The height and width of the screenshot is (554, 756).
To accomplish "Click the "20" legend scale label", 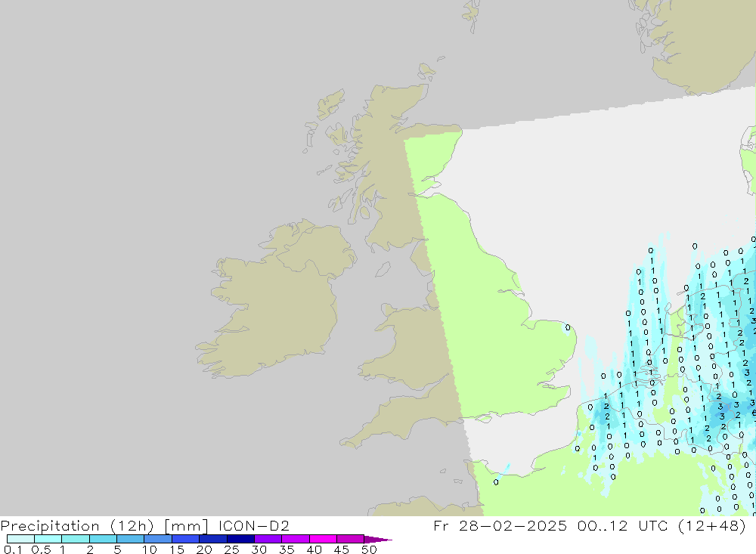I will tap(204, 549).
